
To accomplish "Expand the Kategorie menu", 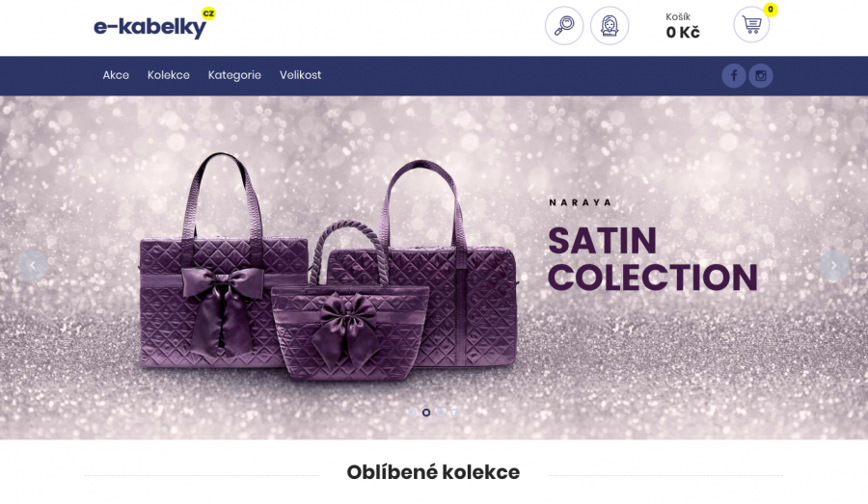I will (234, 75).
